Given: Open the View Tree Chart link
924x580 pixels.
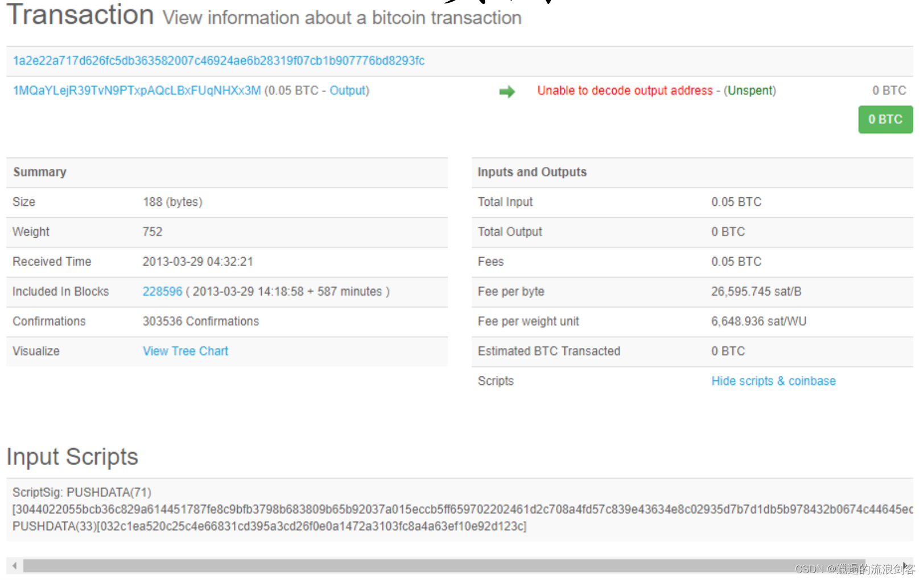Looking at the screenshot, I should pos(185,351).
